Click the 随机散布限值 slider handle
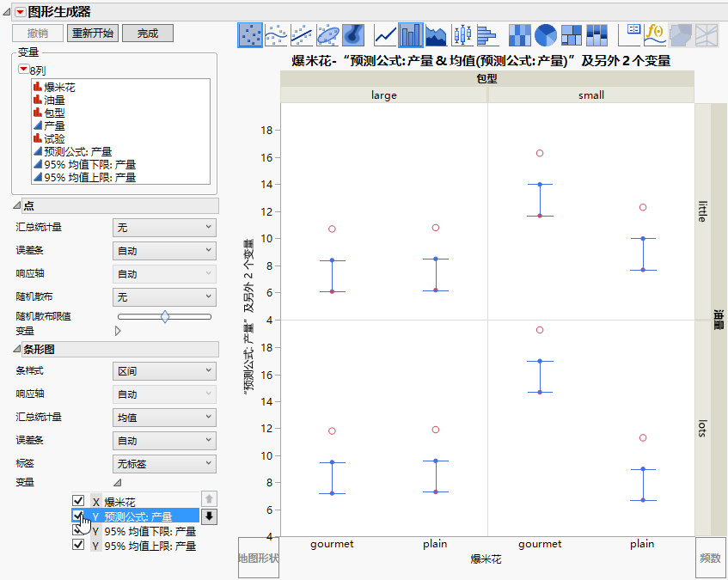This screenshot has width=728, height=580. tap(165, 316)
